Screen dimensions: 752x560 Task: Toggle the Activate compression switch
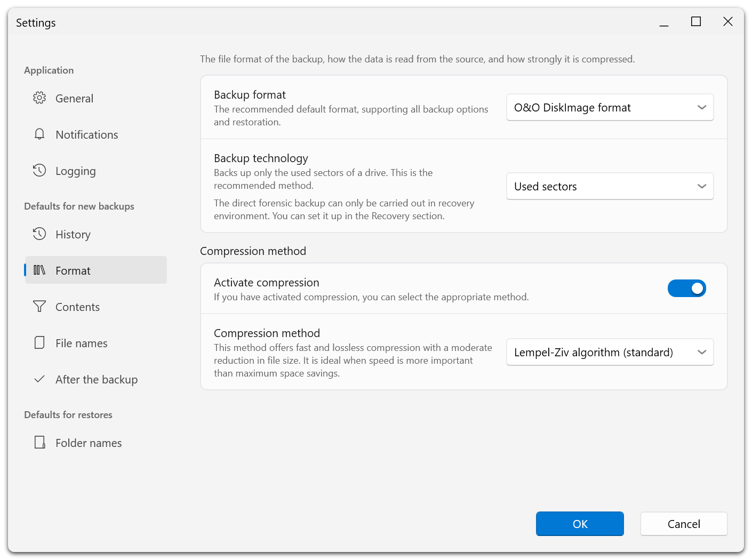point(687,289)
